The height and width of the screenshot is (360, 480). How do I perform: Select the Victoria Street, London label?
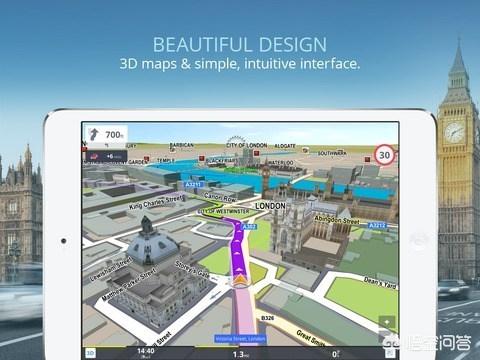point(240,339)
